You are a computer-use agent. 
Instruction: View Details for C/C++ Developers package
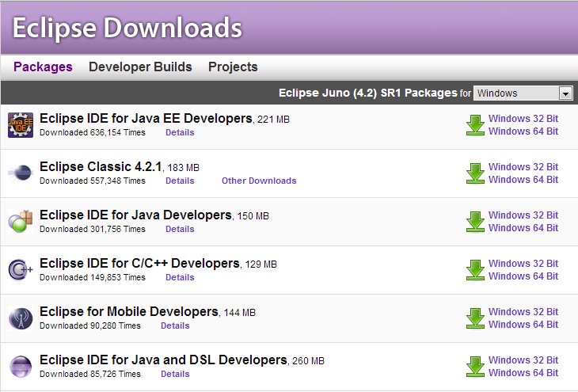pos(180,277)
